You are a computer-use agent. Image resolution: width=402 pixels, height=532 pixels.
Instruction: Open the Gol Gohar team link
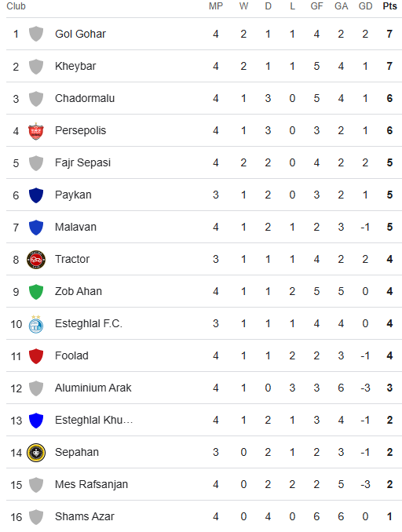coord(80,34)
